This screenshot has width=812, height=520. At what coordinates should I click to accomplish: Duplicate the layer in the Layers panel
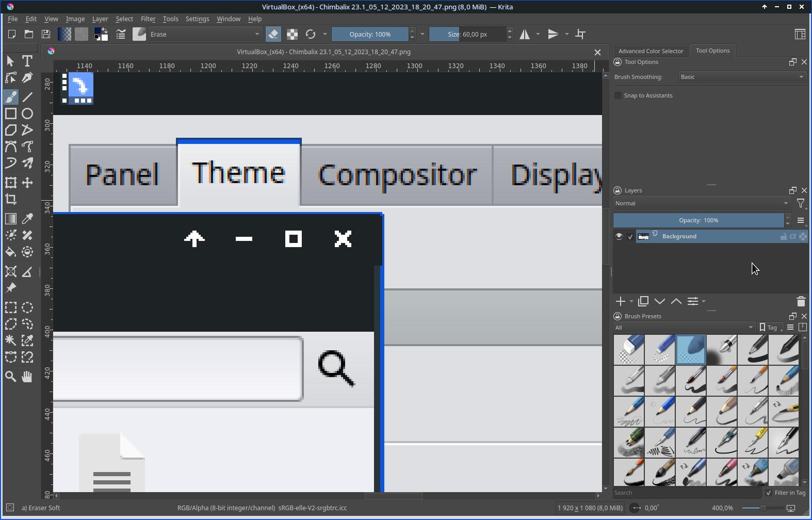643,301
